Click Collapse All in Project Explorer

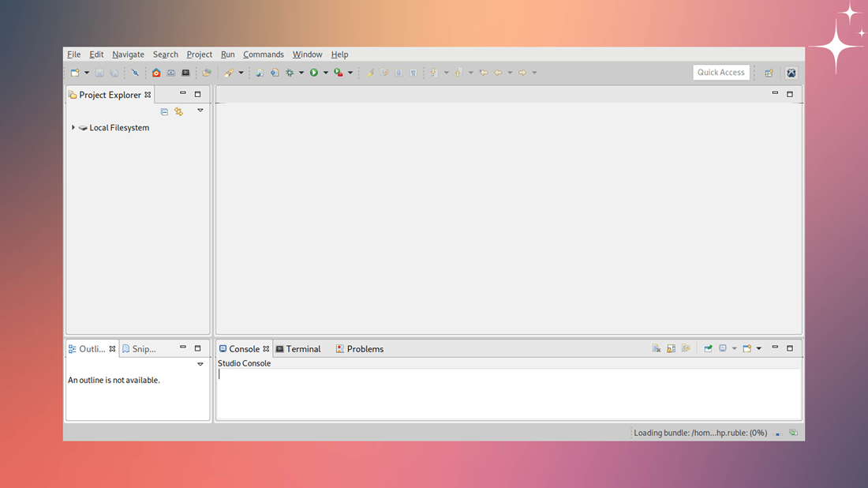pyautogui.click(x=164, y=112)
